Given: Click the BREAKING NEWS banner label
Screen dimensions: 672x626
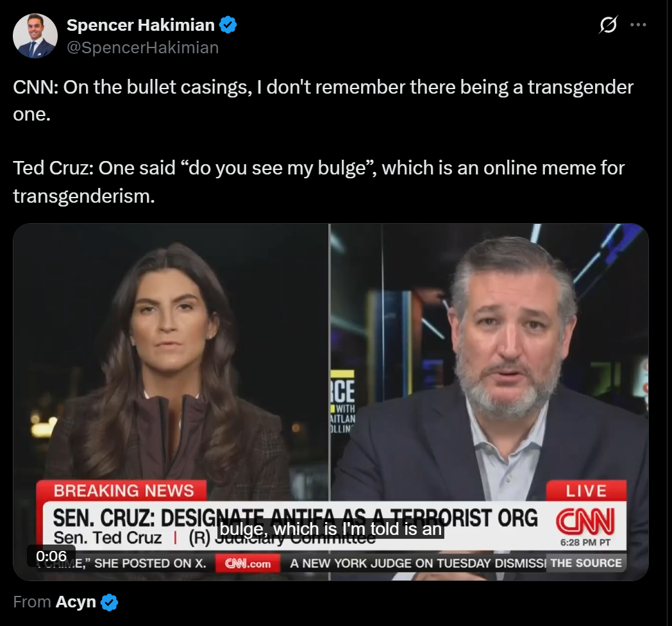Looking at the screenshot, I should (x=123, y=491).
